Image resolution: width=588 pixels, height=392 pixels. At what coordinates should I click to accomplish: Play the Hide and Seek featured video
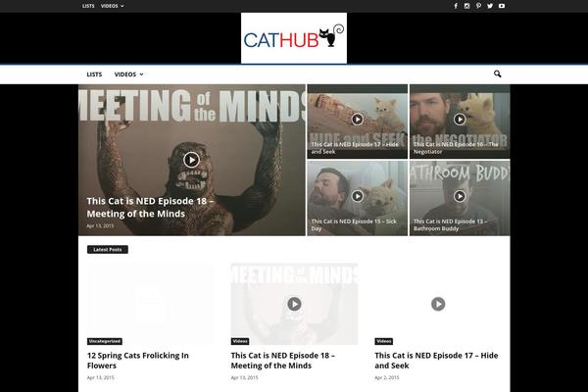(x=358, y=120)
